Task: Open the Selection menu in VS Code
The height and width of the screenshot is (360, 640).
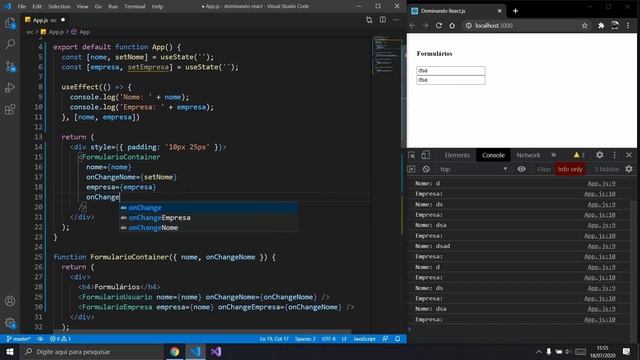Action: coord(59,7)
